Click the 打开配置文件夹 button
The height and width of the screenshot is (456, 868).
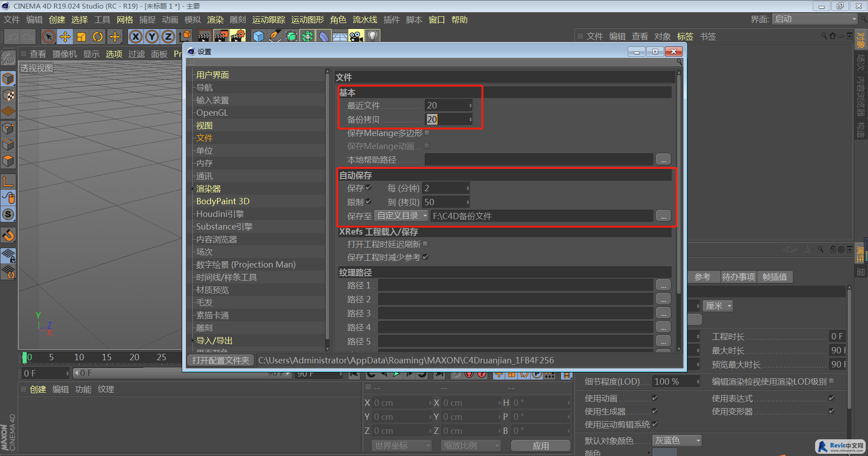click(221, 360)
